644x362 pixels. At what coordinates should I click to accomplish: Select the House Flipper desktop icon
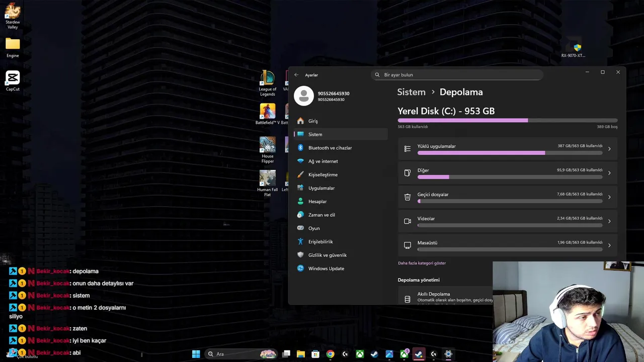pos(267,150)
